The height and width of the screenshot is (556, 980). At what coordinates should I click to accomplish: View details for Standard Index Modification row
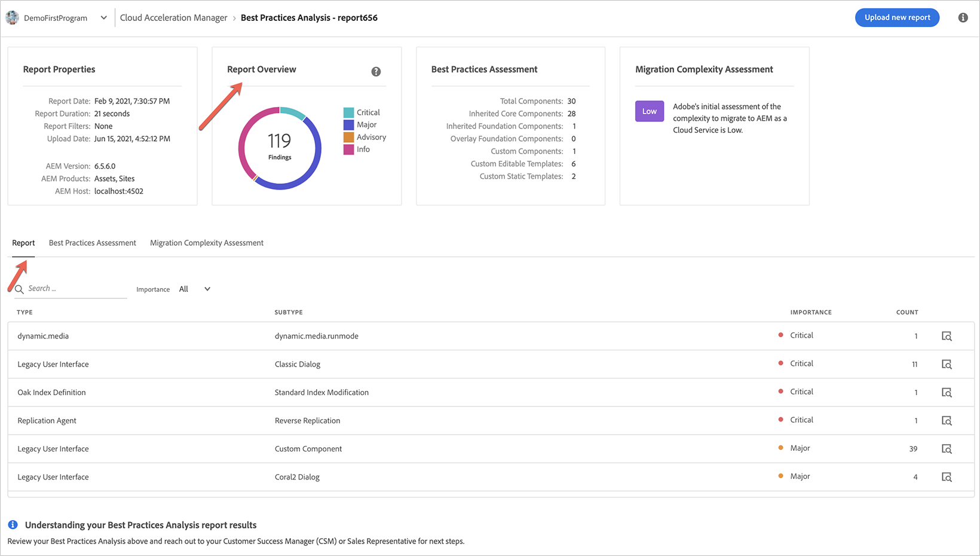click(947, 392)
